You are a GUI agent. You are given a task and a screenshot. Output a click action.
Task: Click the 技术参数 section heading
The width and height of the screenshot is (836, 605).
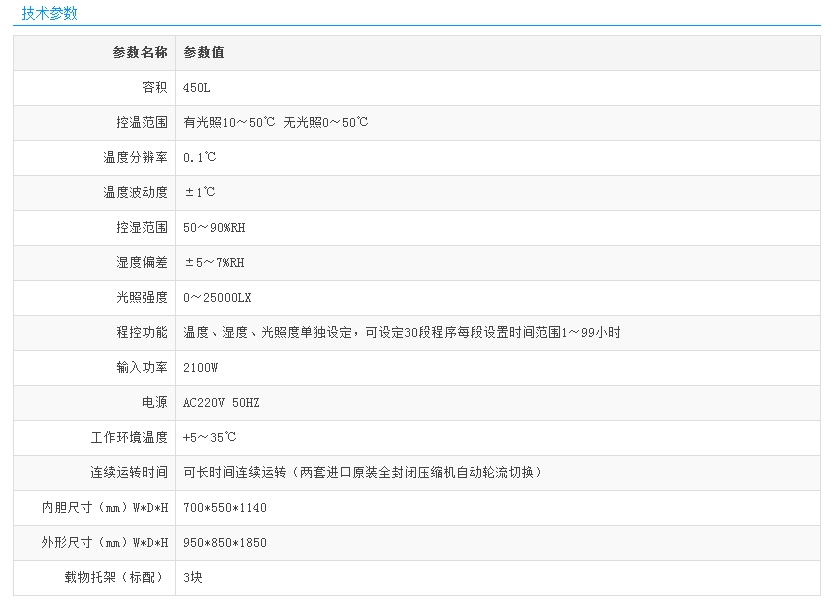coord(49,13)
